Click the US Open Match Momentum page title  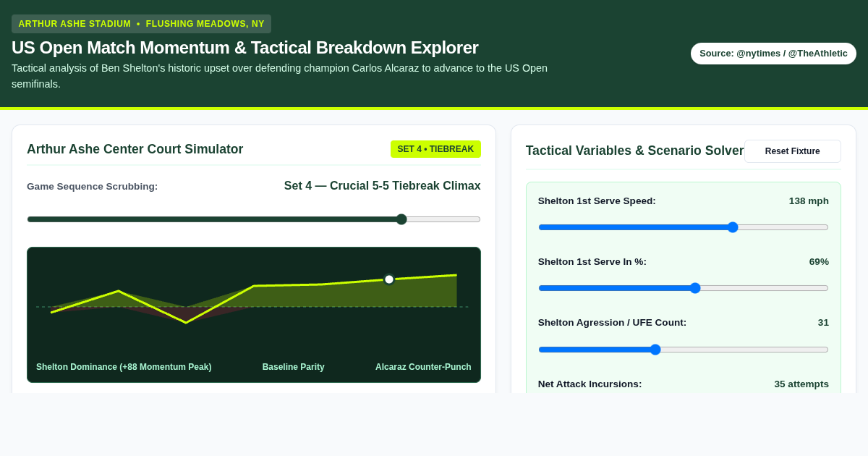[245, 48]
